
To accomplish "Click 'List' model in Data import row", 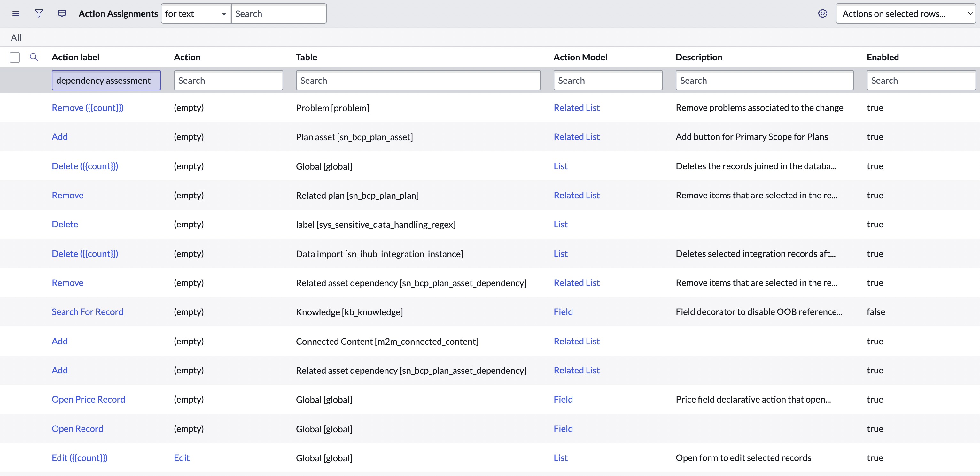I will [560, 254].
